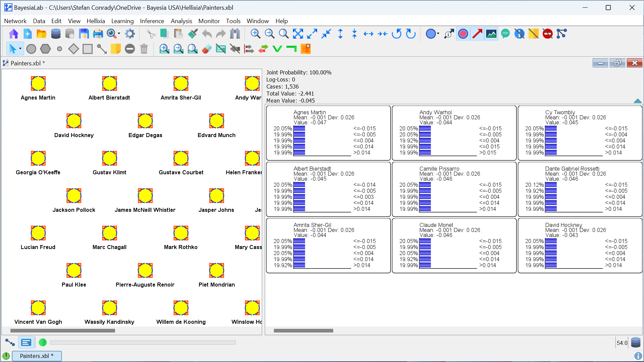Open the Learning menu
The width and height of the screenshot is (644, 362).
tap(122, 21)
